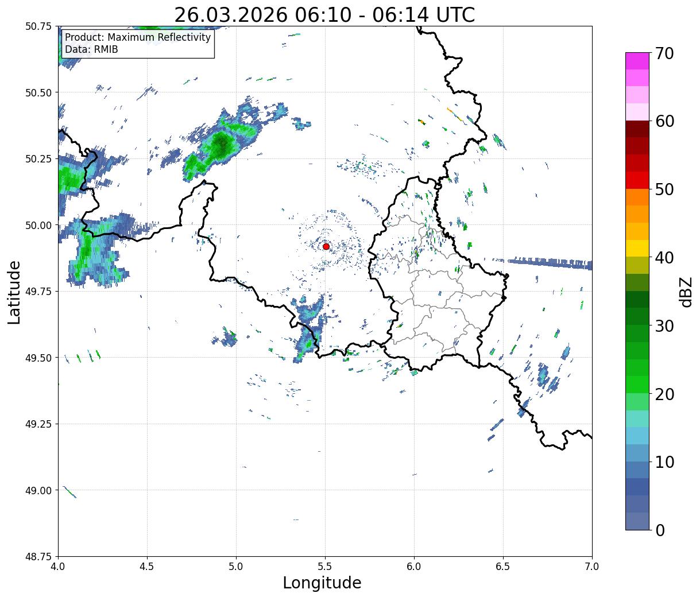Viewport: 700px width, 597px height.
Task: Click the yellow colorbar segment above 40 dBZ
Action: click(x=637, y=249)
